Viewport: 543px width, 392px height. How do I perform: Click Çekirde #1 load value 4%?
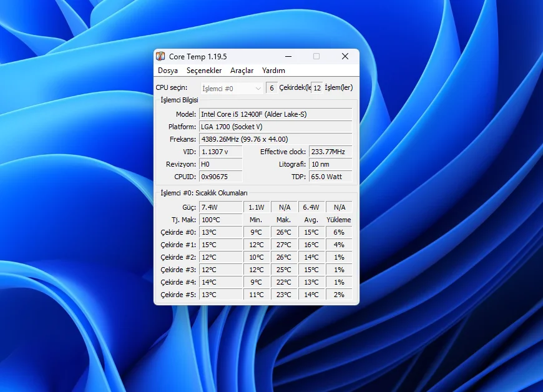pos(339,245)
